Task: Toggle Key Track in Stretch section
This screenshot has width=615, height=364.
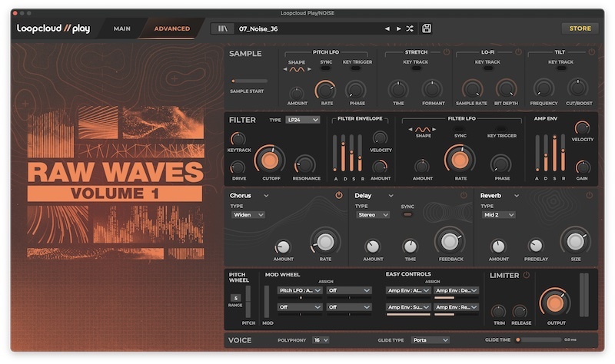Action: [x=416, y=69]
